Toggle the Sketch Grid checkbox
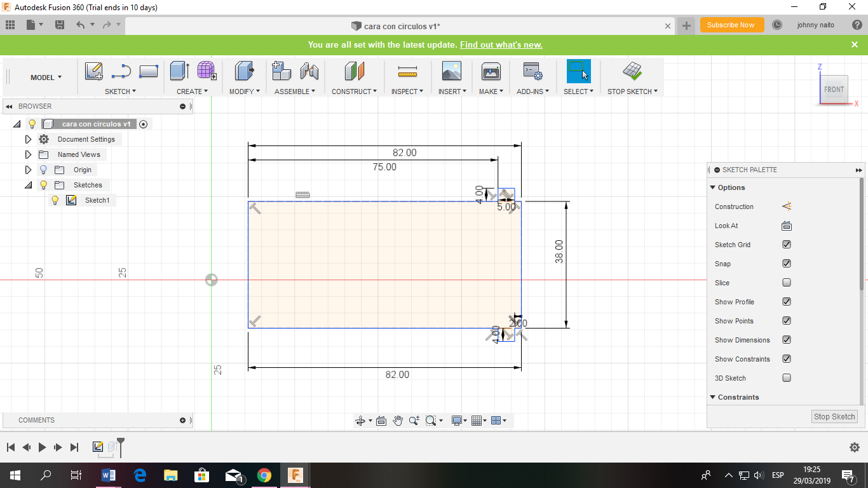868x488 pixels. 787,245
